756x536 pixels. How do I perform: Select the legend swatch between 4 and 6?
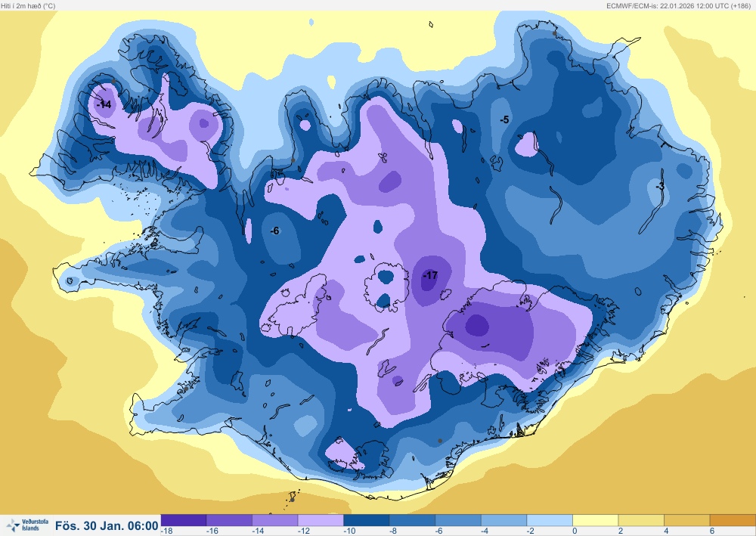pyautogui.click(x=687, y=520)
